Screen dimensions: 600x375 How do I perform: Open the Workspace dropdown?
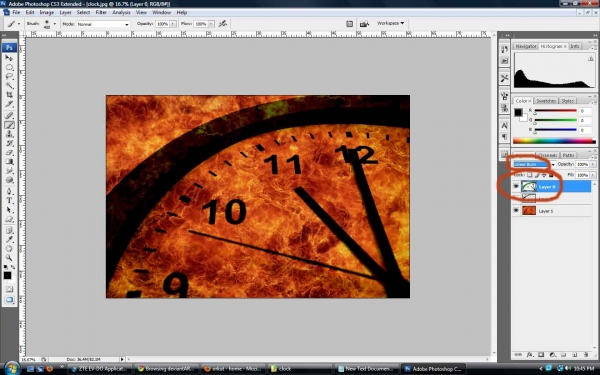pyautogui.click(x=390, y=23)
